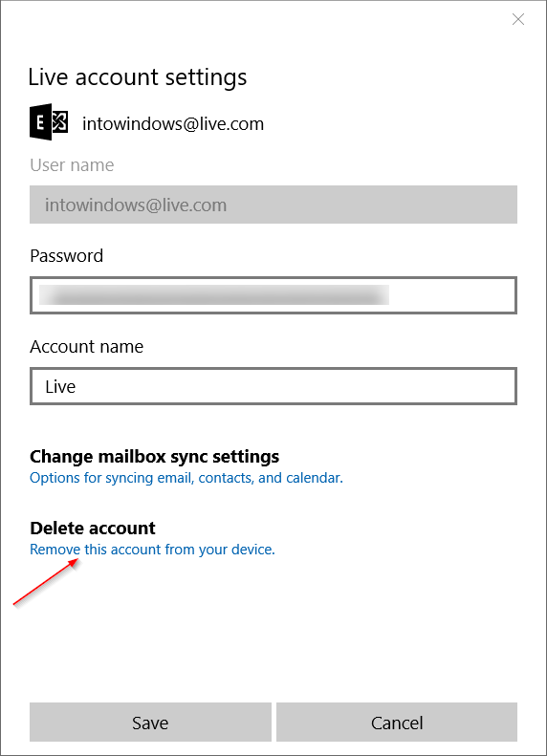Click the Change mailbox sync settings heading
Screen dimensions: 547x756
154,456
